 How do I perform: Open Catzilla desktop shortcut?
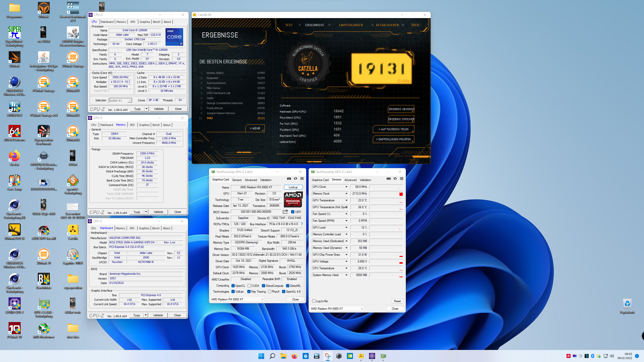[x=73, y=232]
